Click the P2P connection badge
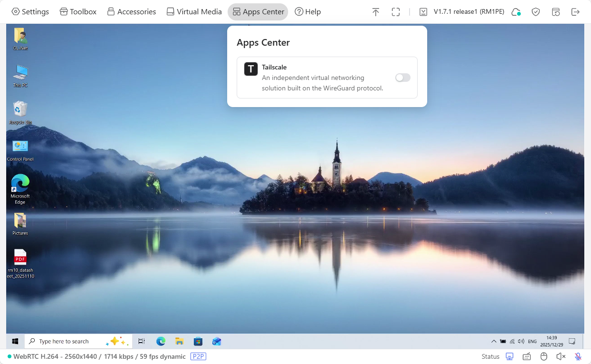This screenshot has height=364, width=591. [x=198, y=356]
